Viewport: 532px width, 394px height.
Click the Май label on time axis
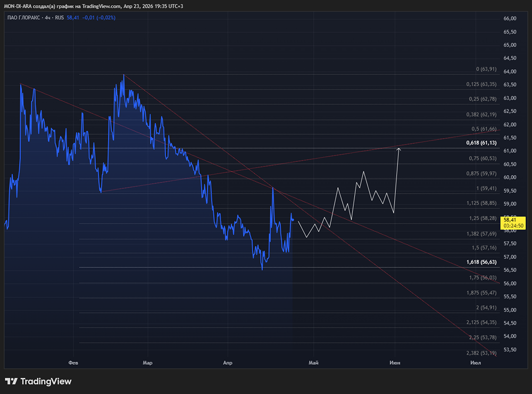(x=313, y=363)
